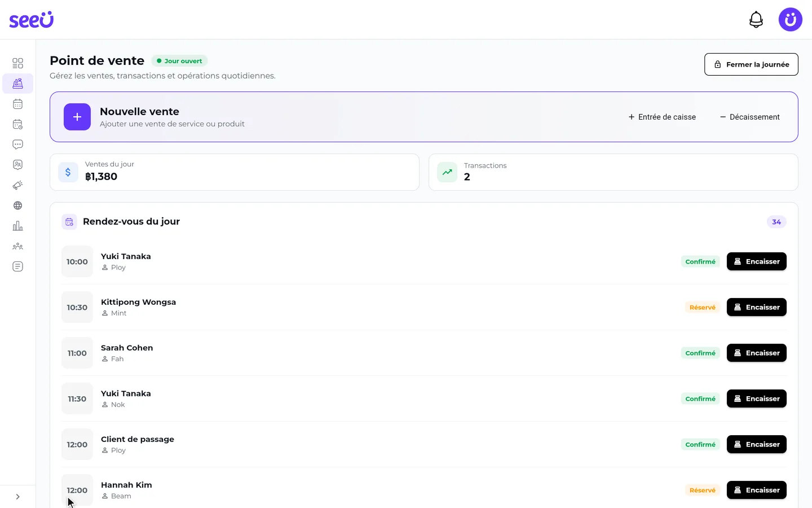Screen dimensions: 812x508
Task: Click the trend arrow Transactions icon
Action: pos(447,172)
